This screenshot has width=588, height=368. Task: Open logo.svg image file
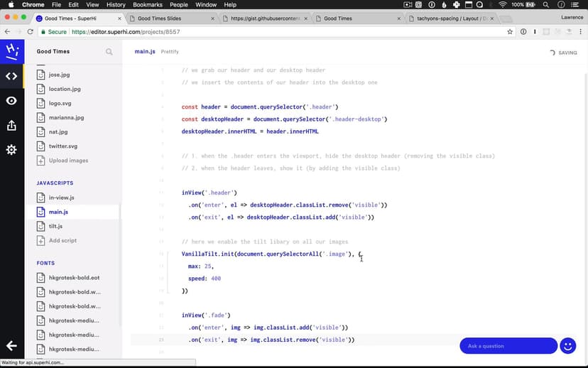60,103
